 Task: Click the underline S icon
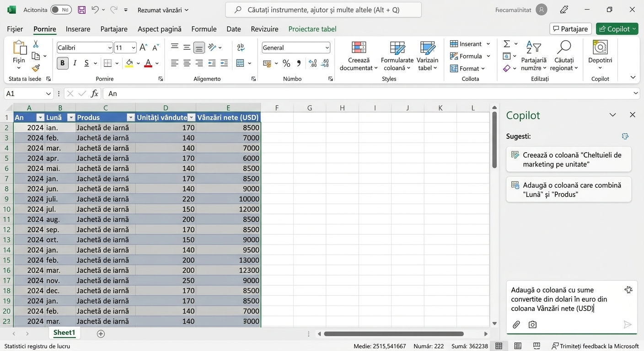[x=86, y=63]
